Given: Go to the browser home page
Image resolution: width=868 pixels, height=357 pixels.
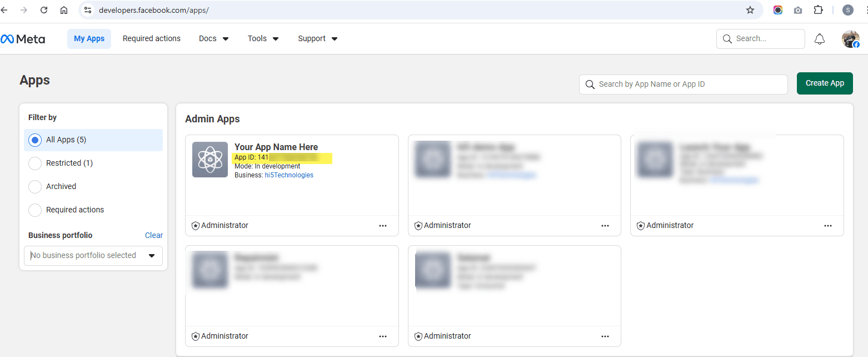Looking at the screenshot, I should (64, 10).
